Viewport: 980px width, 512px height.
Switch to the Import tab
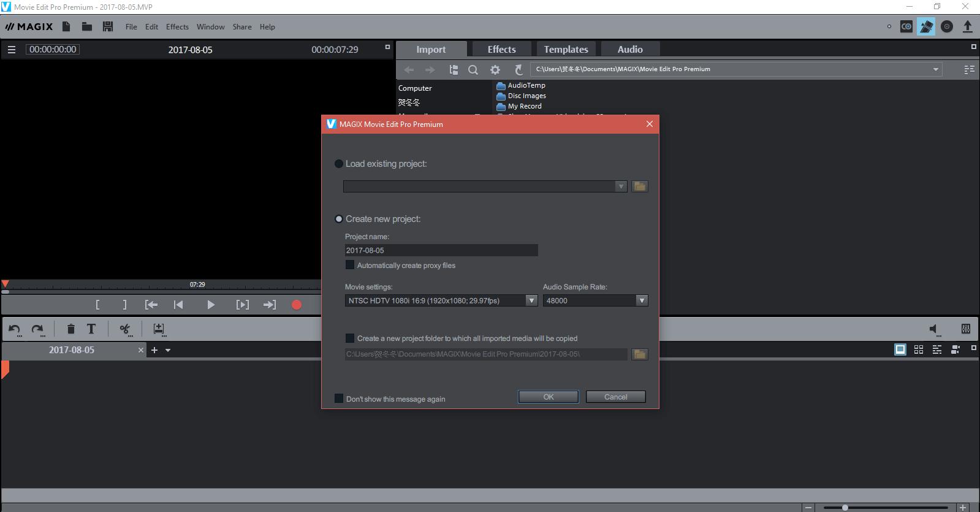[x=431, y=49]
